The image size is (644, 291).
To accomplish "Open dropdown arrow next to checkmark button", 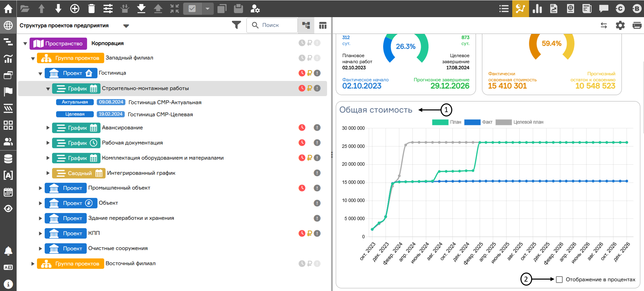I will pyautogui.click(x=208, y=9).
